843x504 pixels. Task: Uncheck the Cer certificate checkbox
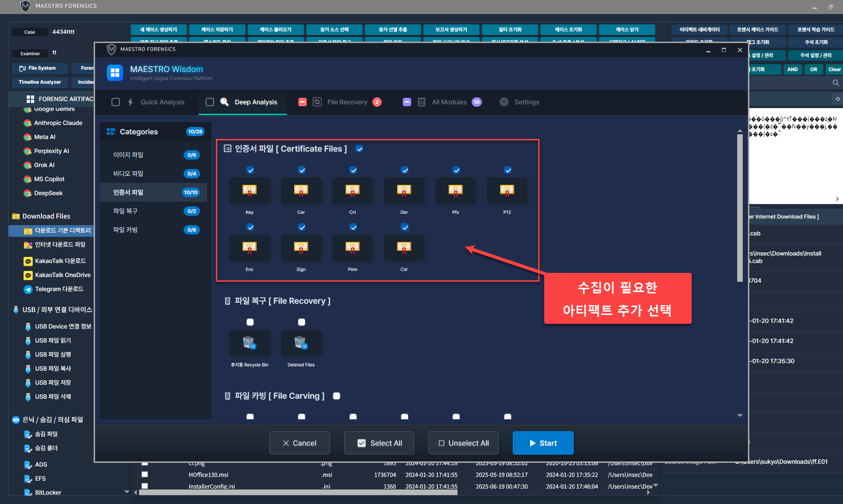tap(302, 170)
